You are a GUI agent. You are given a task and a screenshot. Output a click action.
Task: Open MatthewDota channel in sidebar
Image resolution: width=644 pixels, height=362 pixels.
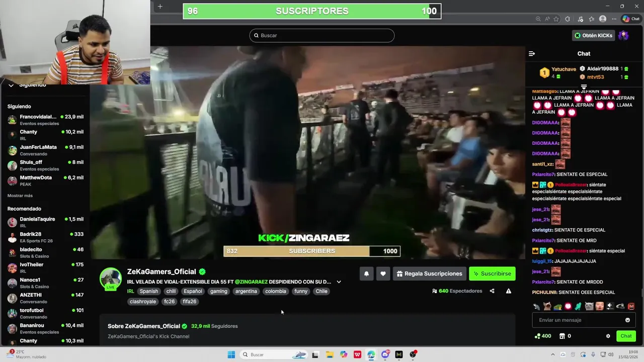point(45,180)
